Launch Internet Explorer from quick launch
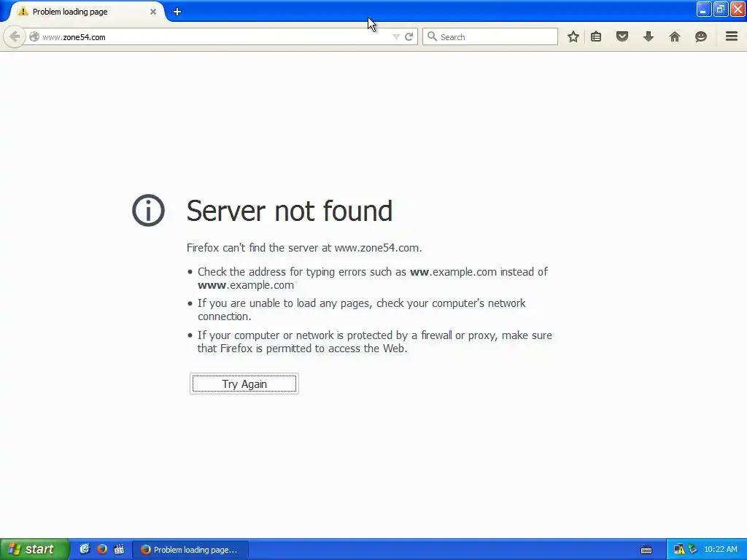747x560 pixels. click(x=85, y=549)
